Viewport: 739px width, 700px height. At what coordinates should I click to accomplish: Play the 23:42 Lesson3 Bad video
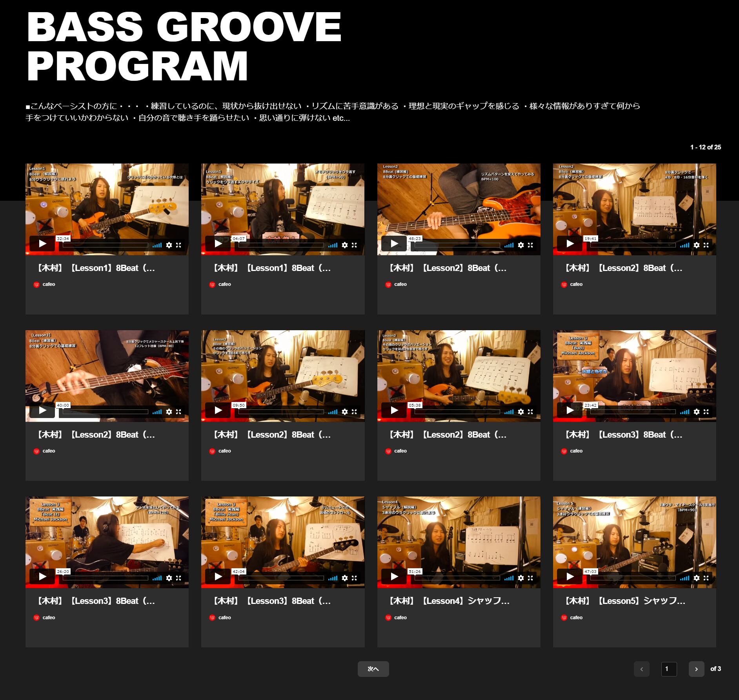(x=570, y=411)
